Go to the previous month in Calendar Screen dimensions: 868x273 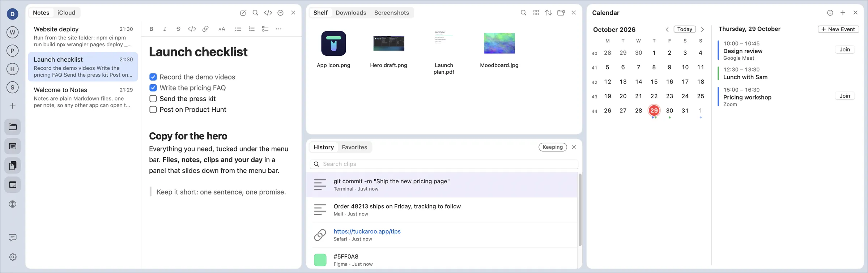[667, 29]
